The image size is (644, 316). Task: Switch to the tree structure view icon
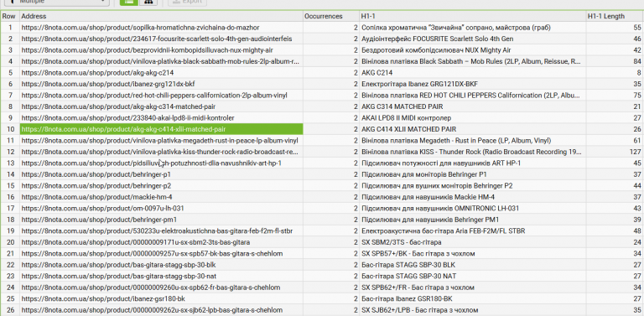click(148, 2)
